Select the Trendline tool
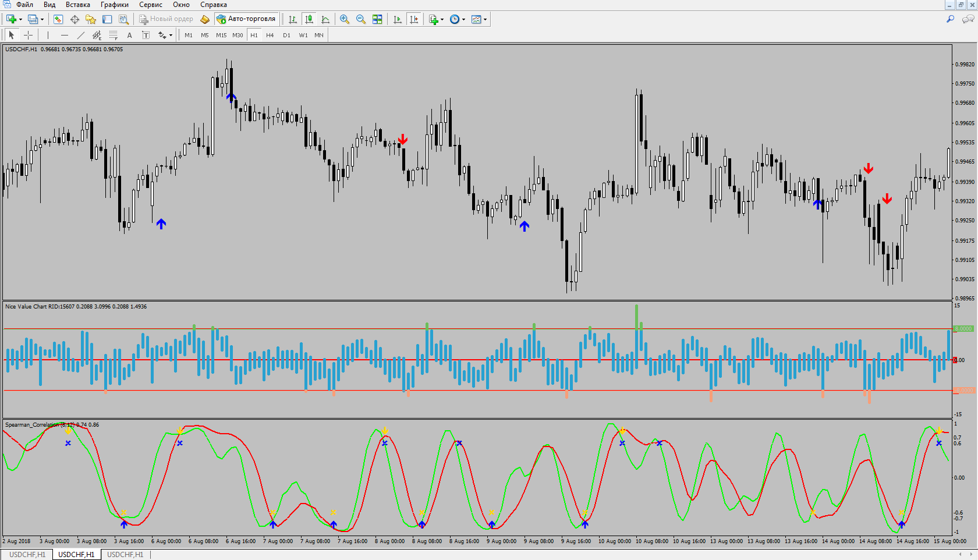Viewport: 978px width, 560px height. pos(81,35)
